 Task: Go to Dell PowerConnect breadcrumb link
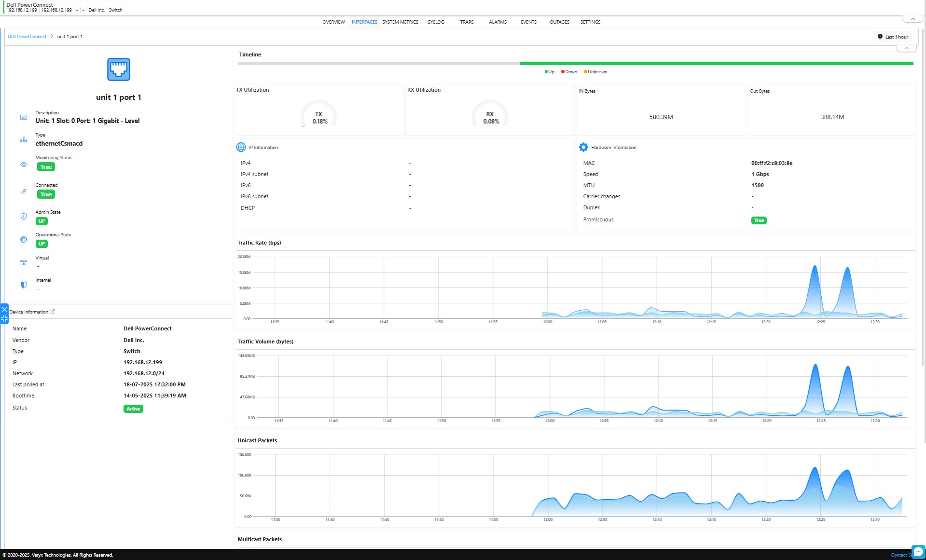coord(27,37)
